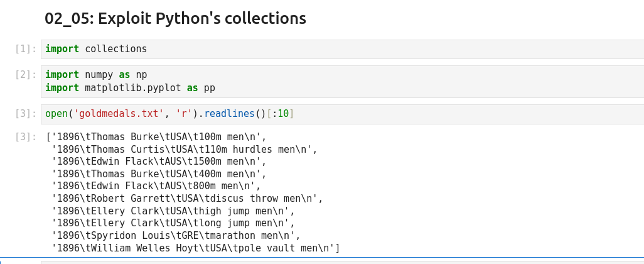The height and width of the screenshot is (264, 644).
Task: Click output line for Edwin Flack 1500m men
Action: [159, 162]
